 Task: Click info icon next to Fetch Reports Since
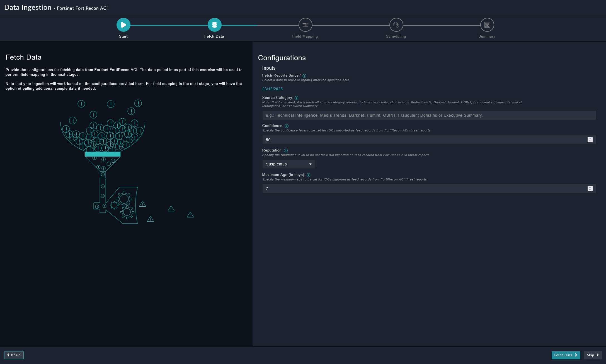point(304,76)
